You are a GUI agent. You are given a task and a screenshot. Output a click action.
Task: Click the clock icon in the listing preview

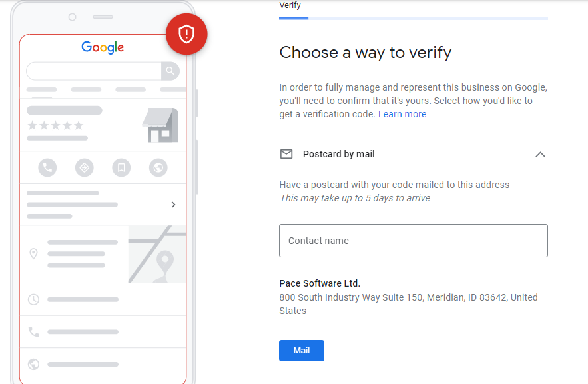click(33, 300)
